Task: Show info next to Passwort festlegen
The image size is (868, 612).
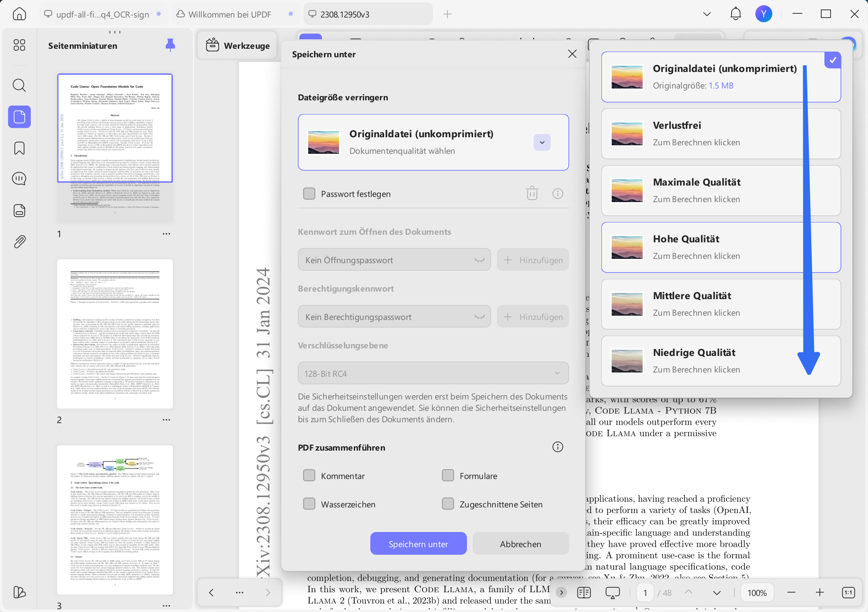Action: point(558,194)
